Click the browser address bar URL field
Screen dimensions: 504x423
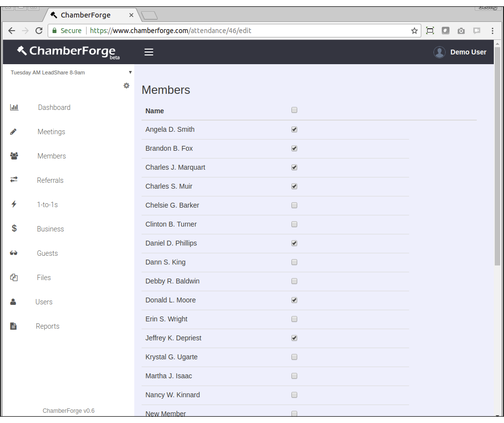(x=243, y=31)
